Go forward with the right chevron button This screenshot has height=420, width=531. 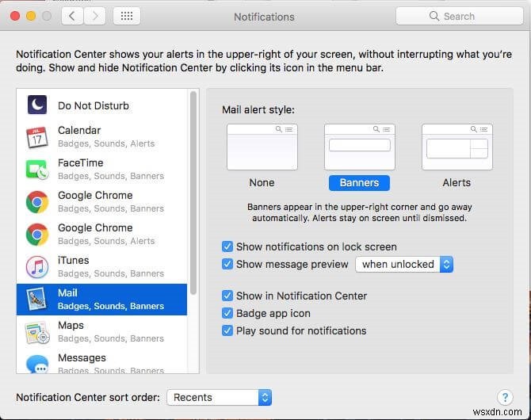click(95, 16)
